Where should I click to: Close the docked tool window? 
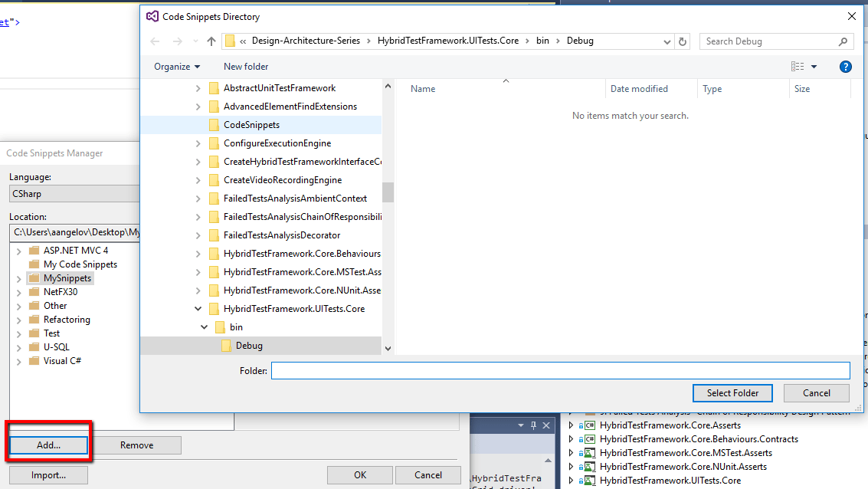546,425
